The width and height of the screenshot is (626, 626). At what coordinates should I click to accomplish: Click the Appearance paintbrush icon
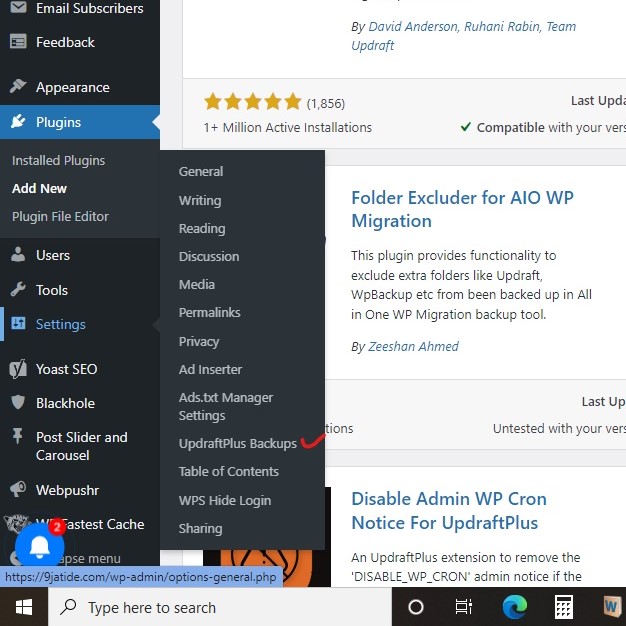[18, 87]
